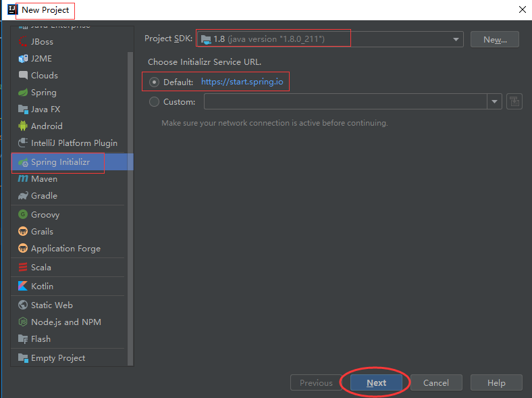The height and width of the screenshot is (398, 532).
Task: Select the Custom service URL radio button
Action: pyautogui.click(x=154, y=102)
